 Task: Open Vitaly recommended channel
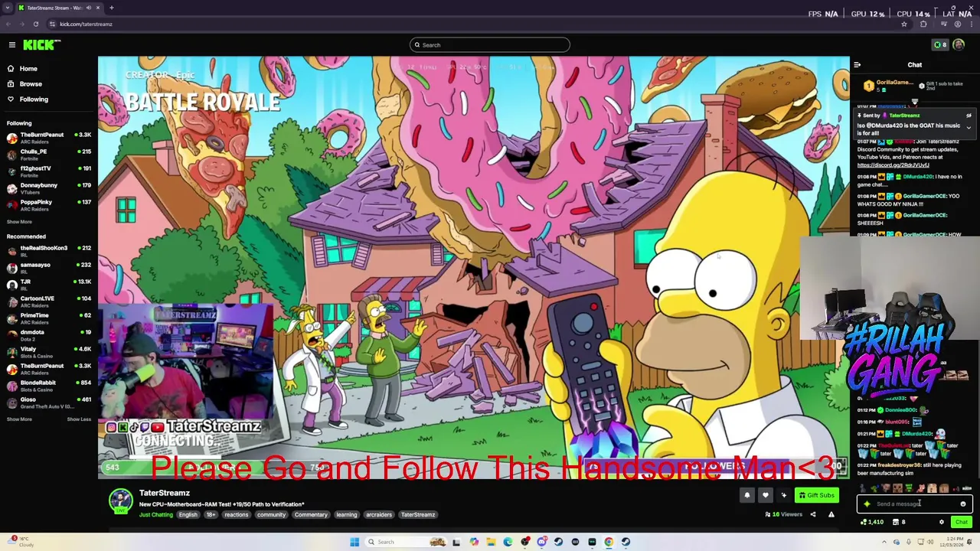pos(47,352)
